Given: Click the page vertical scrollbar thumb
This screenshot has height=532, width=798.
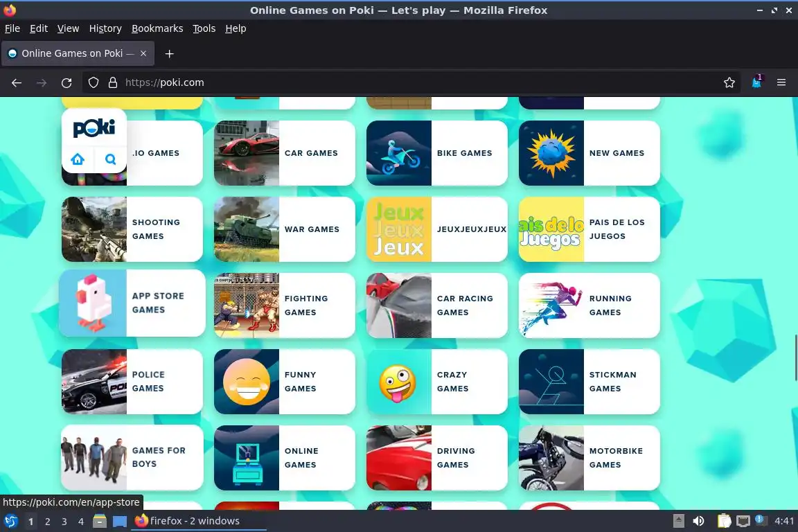Looking at the screenshot, I should click(795, 357).
